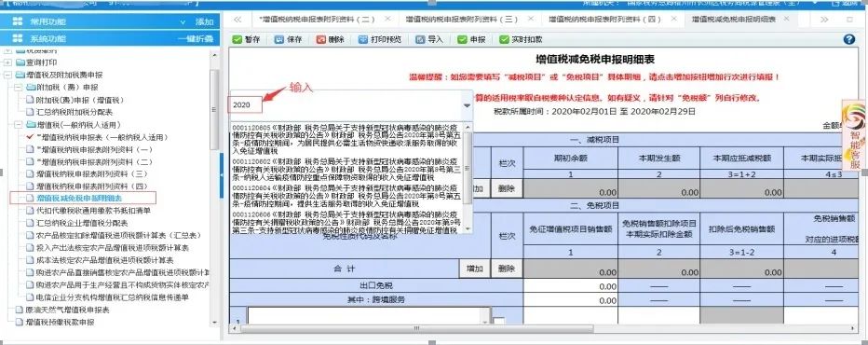Viewport: 868px width, 345px height.
Task: Open the blue help question mark icon
Action: coord(849,39)
